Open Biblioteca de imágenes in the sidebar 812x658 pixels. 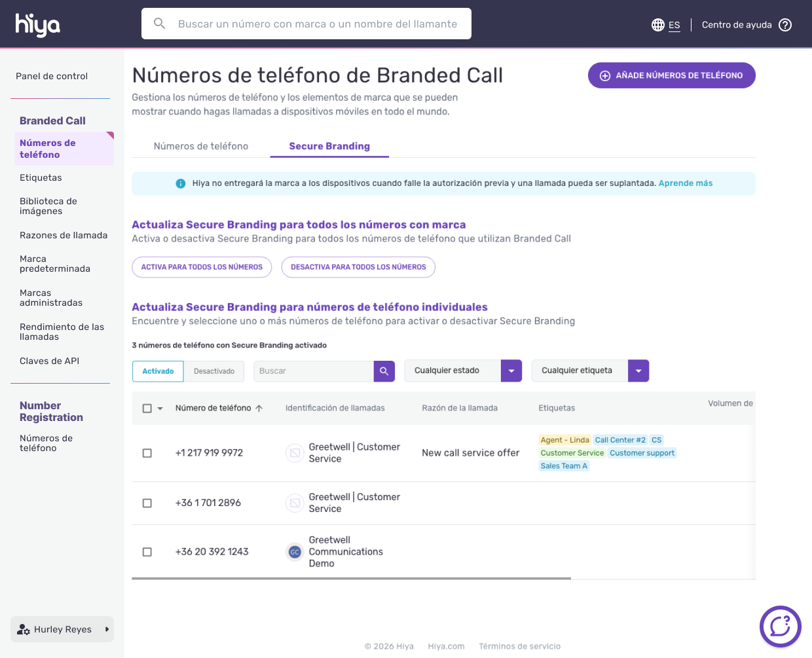48,206
